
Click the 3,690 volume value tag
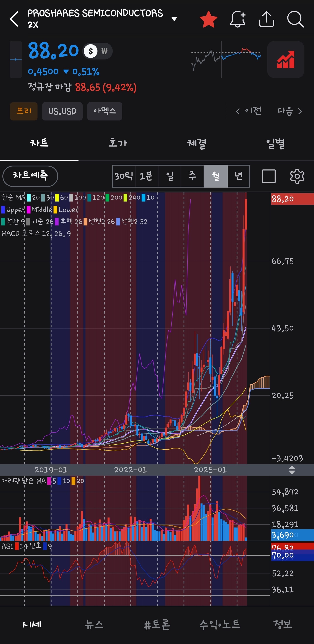[292, 535]
